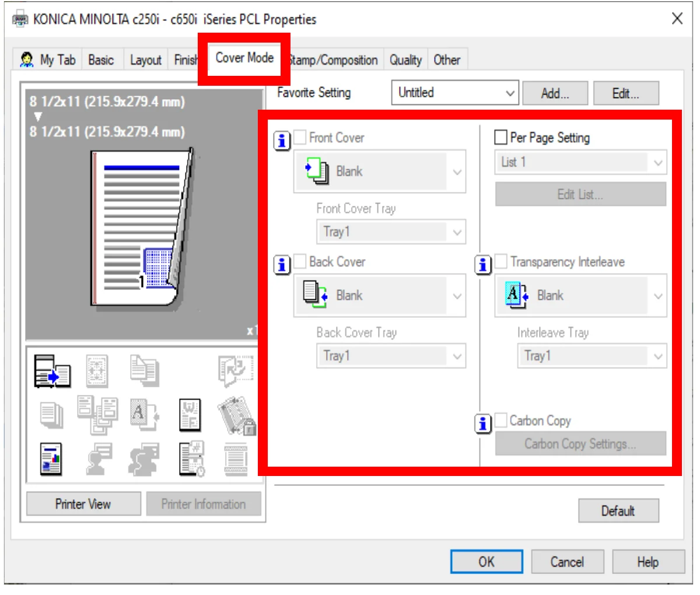Click the grayed image shift arrows page icon

click(x=97, y=370)
